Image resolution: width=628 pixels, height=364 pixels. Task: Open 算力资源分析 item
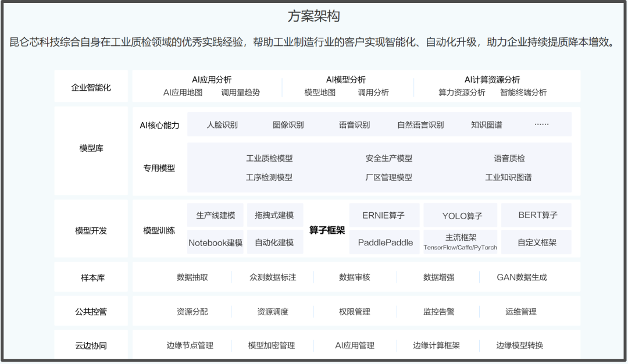click(462, 92)
